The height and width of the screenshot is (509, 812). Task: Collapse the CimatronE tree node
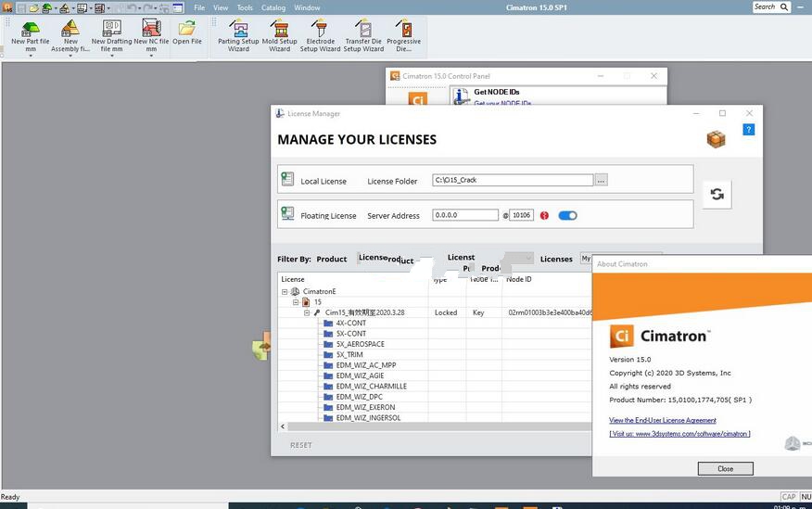point(285,291)
